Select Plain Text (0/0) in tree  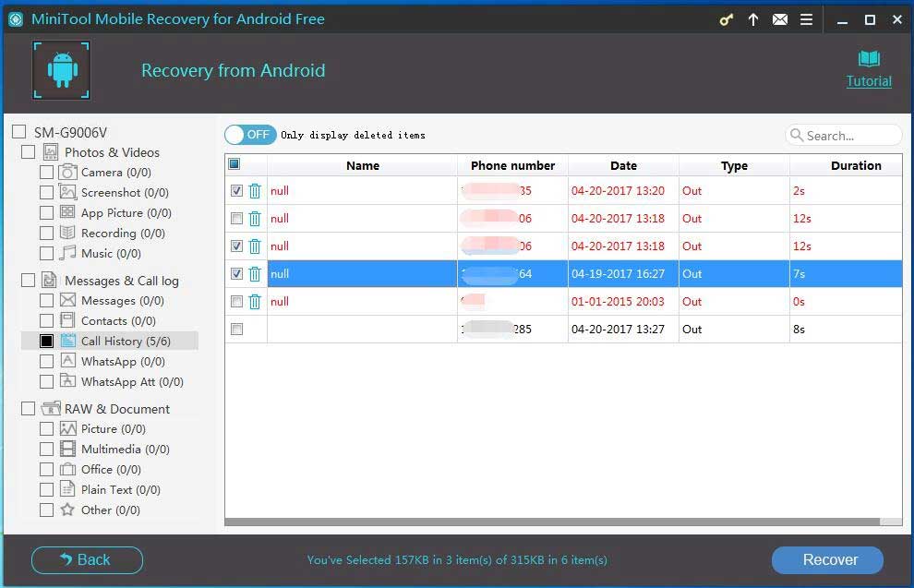click(121, 490)
